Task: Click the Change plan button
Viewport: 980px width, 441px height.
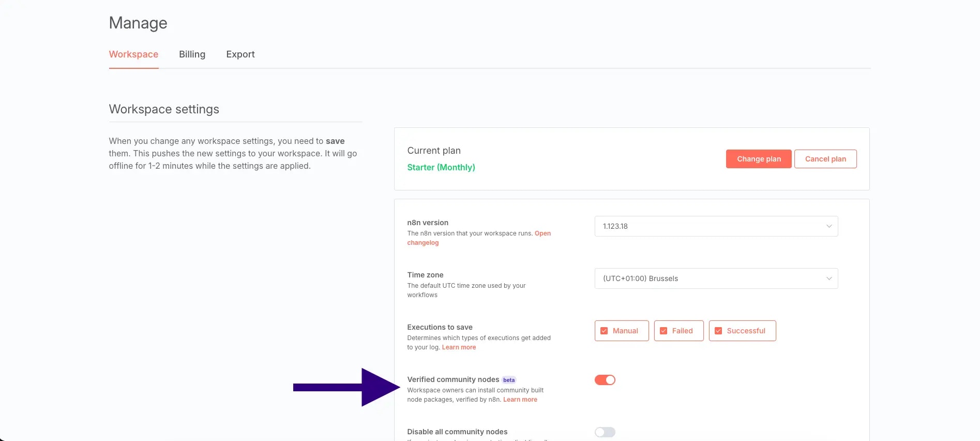Action: pyautogui.click(x=759, y=159)
